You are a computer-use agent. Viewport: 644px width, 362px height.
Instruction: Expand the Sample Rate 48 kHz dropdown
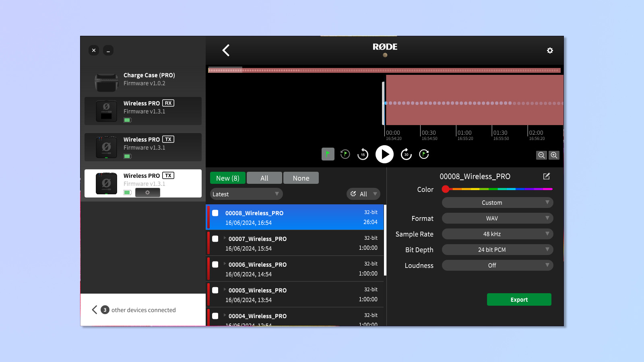point(497,234)
